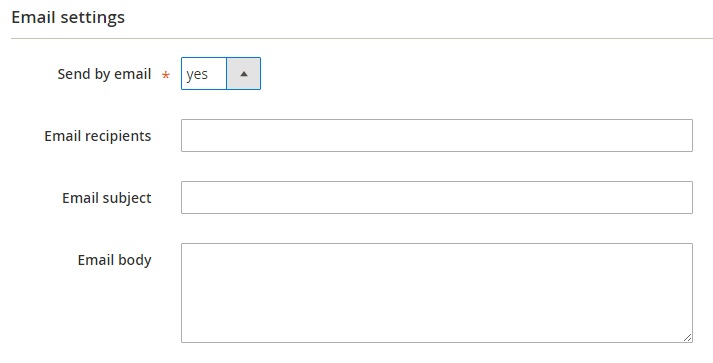Click inside the large message body box
Viewport: 713px width, 363px height.
[437, 293]
